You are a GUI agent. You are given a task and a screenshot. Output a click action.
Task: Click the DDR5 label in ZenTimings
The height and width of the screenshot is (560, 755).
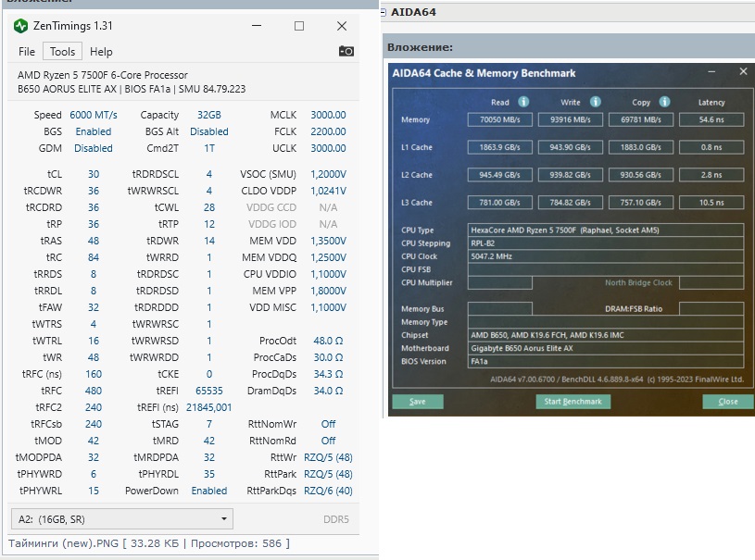336,519
